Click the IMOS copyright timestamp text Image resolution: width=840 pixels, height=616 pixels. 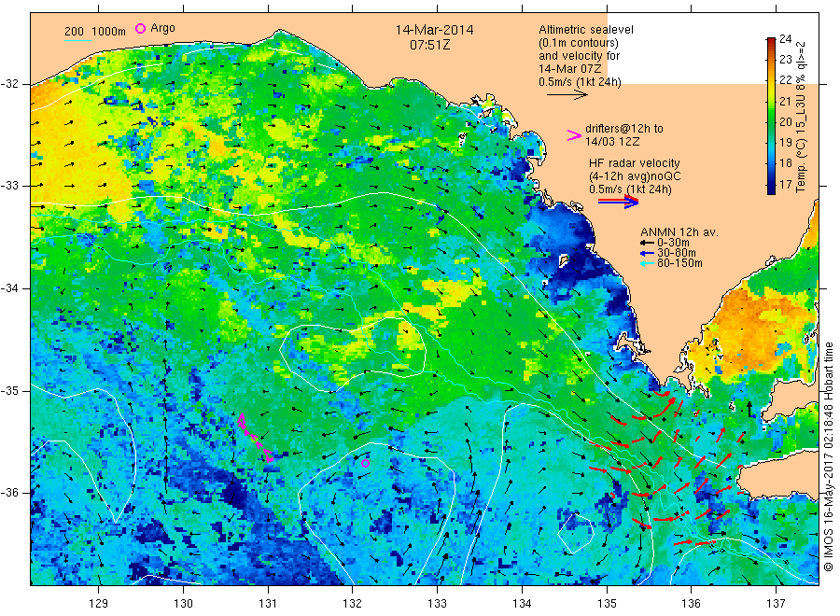(x=829, y=457)
